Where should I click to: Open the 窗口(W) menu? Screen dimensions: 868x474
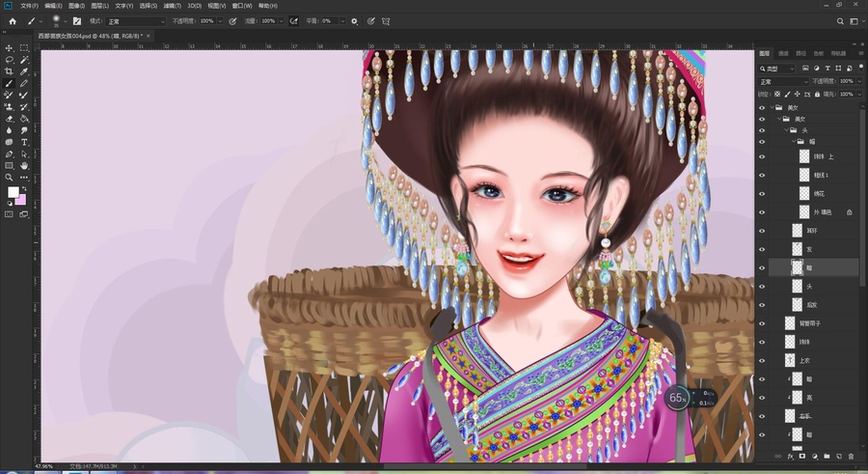pos(242,6)
